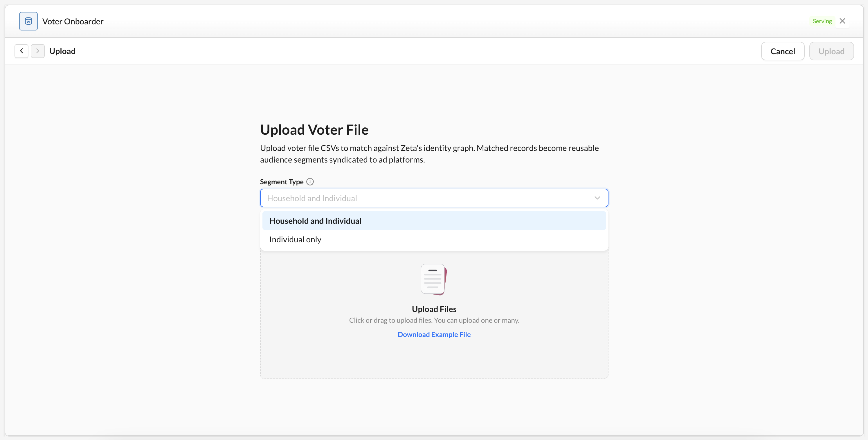Screen dimensions: 868x440
Task: Collapse the Segment Type dropdown chevron
Action: tap(597, 198)
